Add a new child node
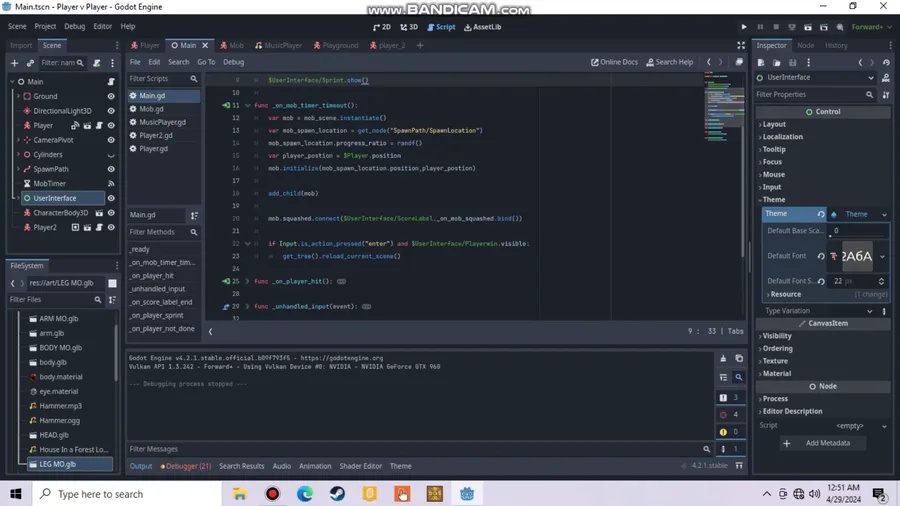The height and width of the screenshot is (506, 900). tap(14, 63)
